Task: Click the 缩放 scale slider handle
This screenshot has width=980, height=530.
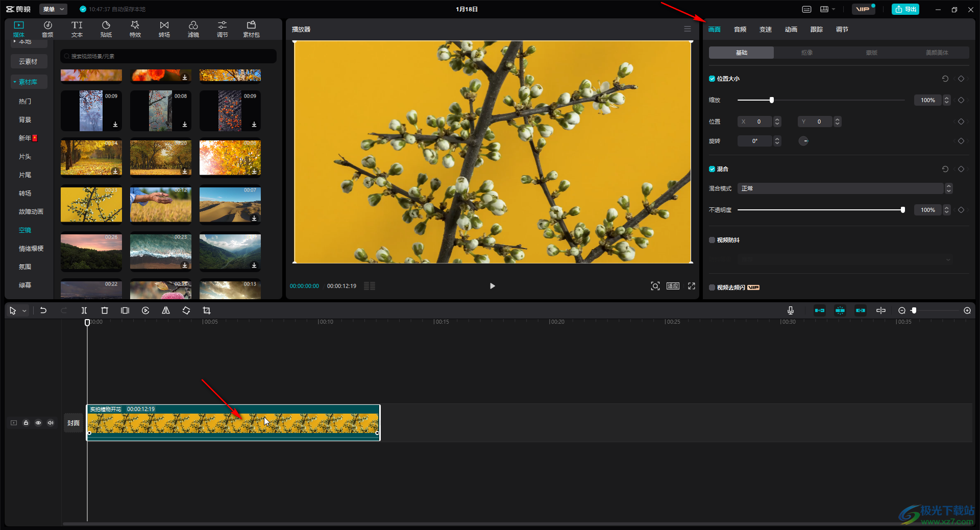Action: [x=772, y=100]
